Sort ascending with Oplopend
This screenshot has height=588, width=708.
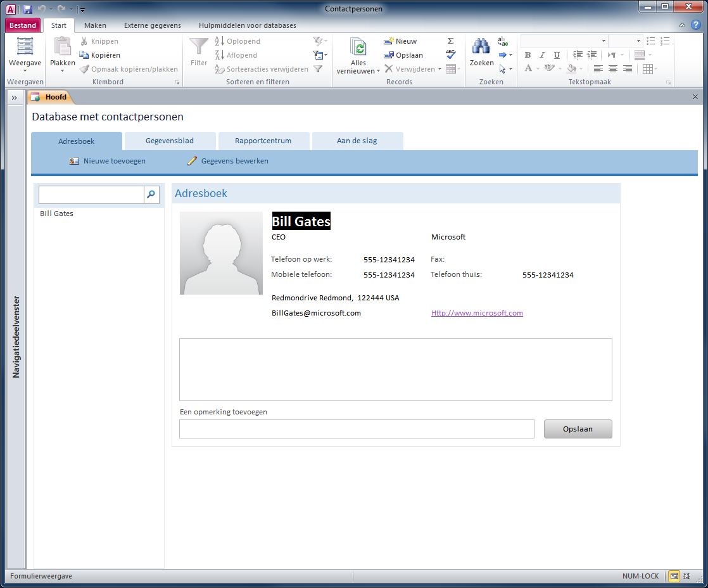tap(237, 41)
